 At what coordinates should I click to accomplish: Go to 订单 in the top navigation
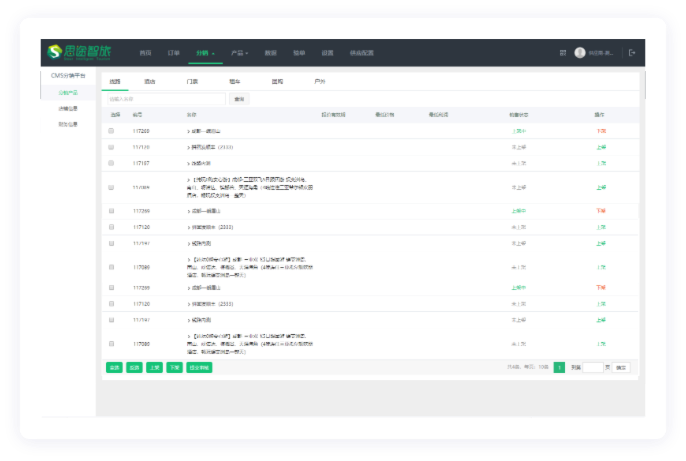[x=173, y=52]
